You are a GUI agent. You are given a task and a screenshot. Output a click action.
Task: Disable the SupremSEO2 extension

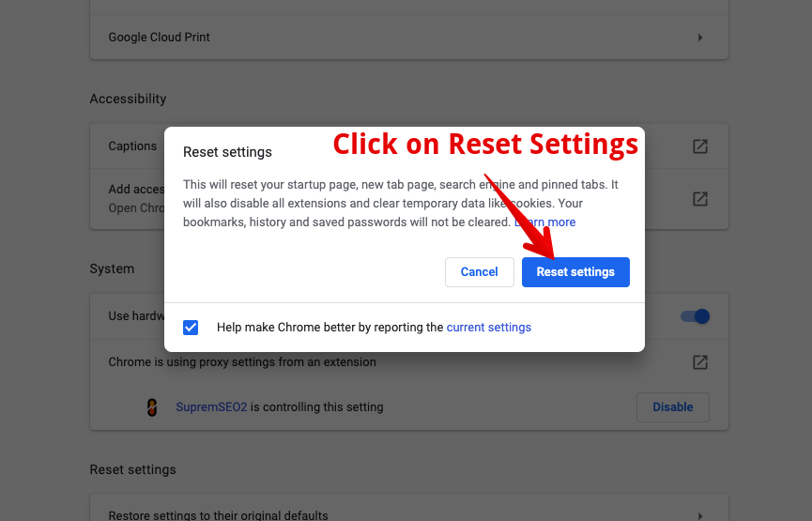673,407
